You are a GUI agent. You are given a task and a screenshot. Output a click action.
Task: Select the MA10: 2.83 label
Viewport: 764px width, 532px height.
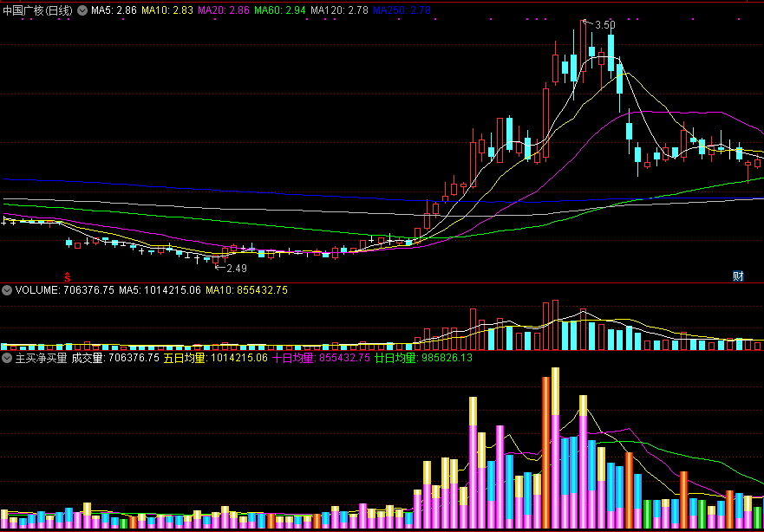pyautogui.click(x=167, y=10)
